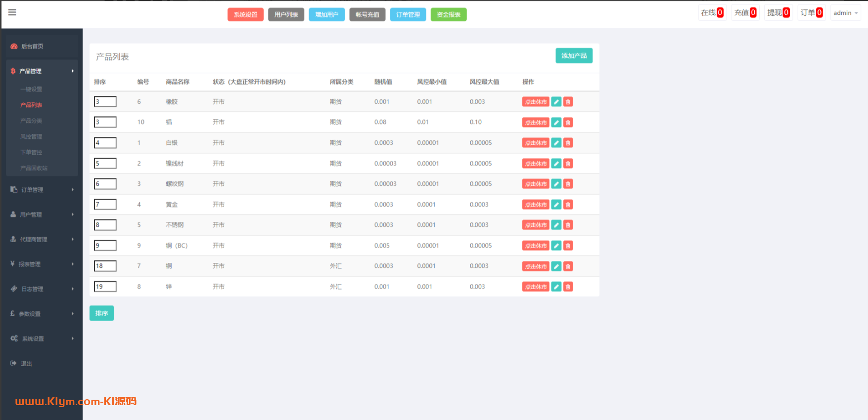The image size is (868, 420).
Task: Open 风控管理 submenu item
Action: (31, 137)
